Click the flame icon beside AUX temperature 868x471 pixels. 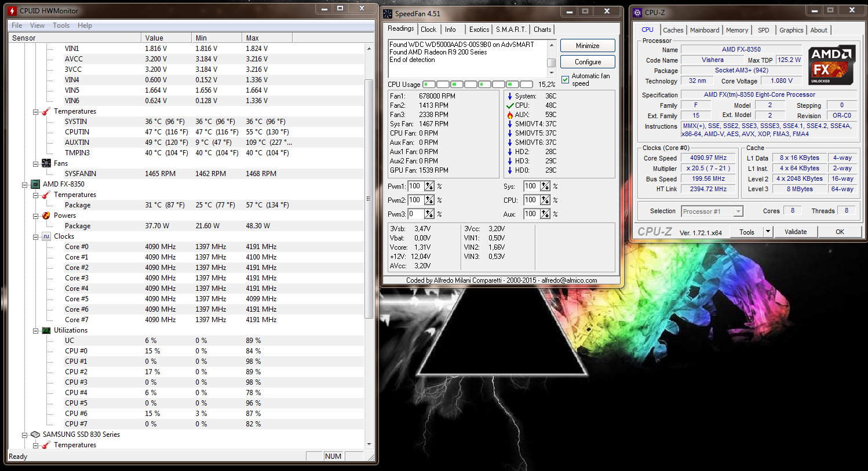[510, 115]
